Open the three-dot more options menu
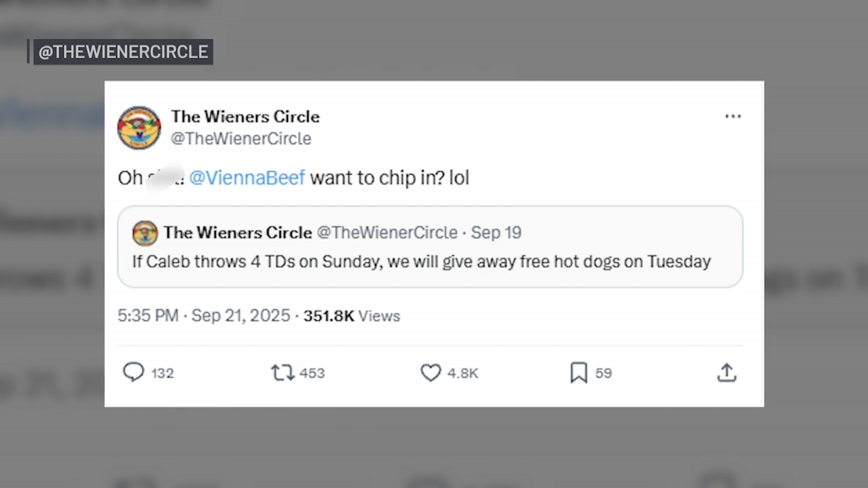Viewport: 868px width, 488px height. pos(733,117)
